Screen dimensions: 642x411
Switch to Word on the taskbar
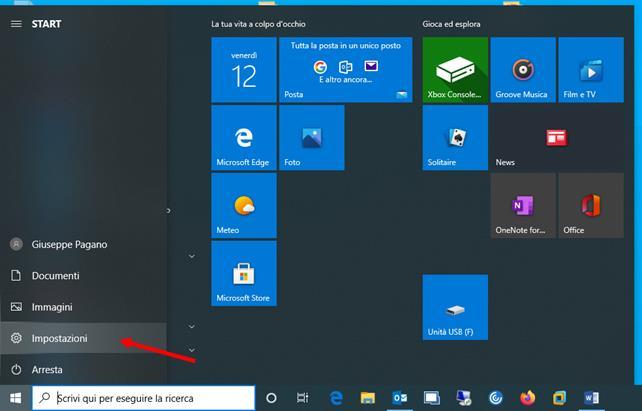(x=592, y=398)
